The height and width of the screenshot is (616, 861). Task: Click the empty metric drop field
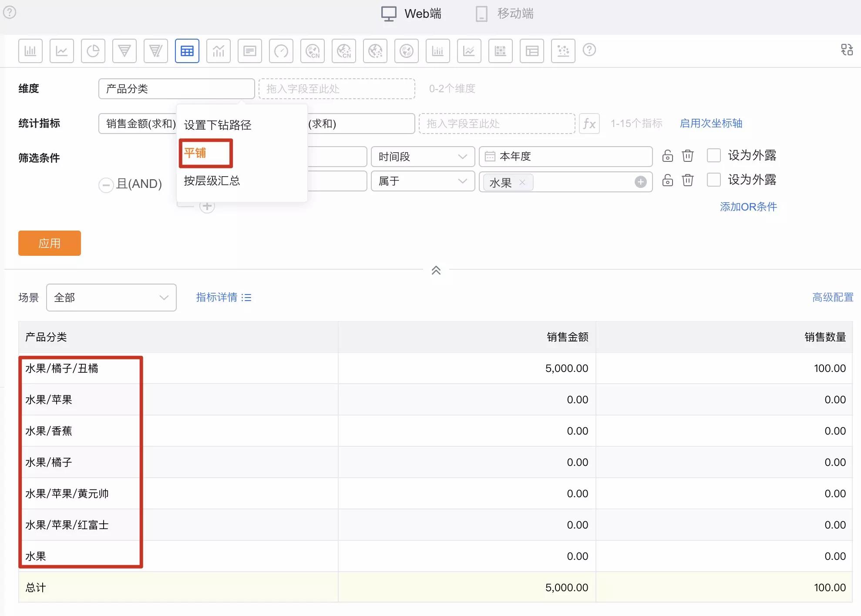(497, 124)
